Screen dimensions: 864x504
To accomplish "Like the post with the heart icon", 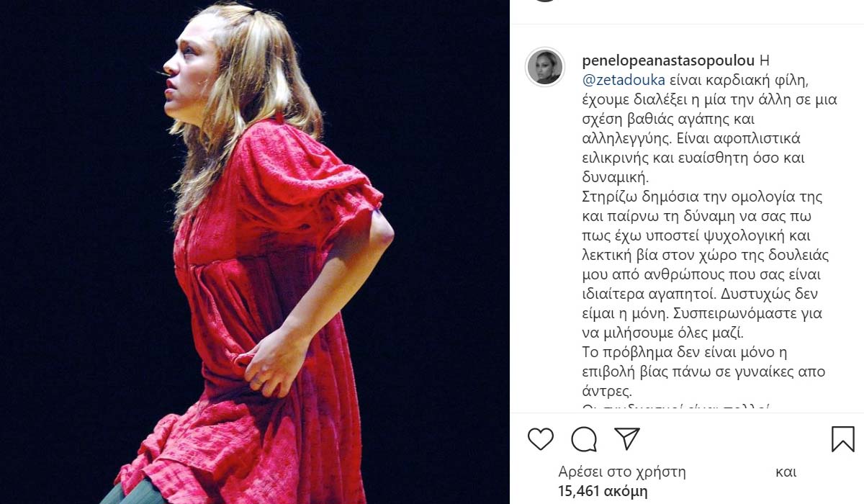I will (541, 438).
